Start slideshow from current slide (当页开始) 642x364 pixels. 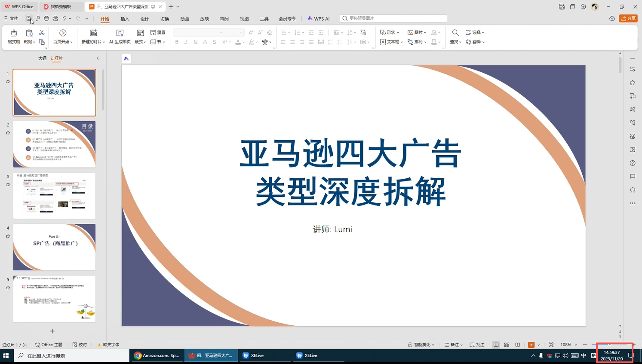coord(63,34)
